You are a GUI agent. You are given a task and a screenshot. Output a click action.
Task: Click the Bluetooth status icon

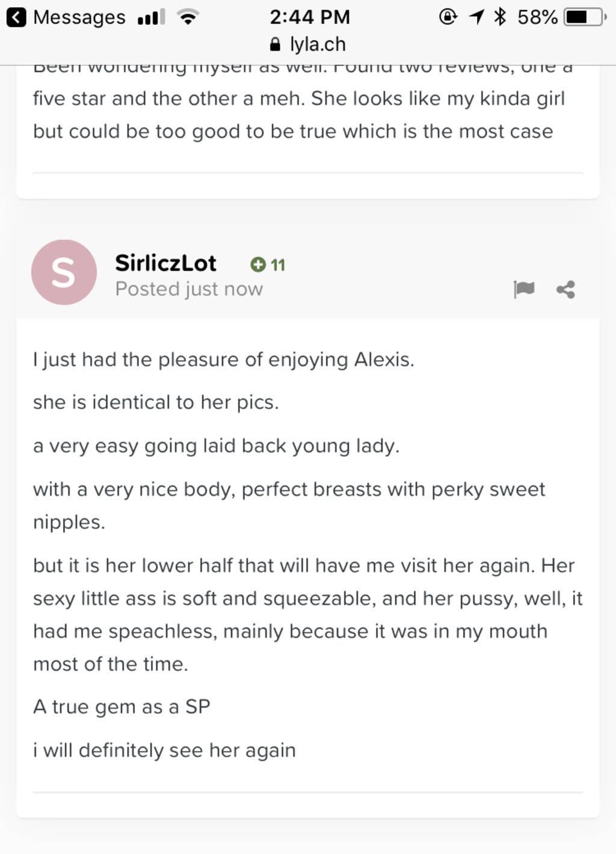[499, 17]
